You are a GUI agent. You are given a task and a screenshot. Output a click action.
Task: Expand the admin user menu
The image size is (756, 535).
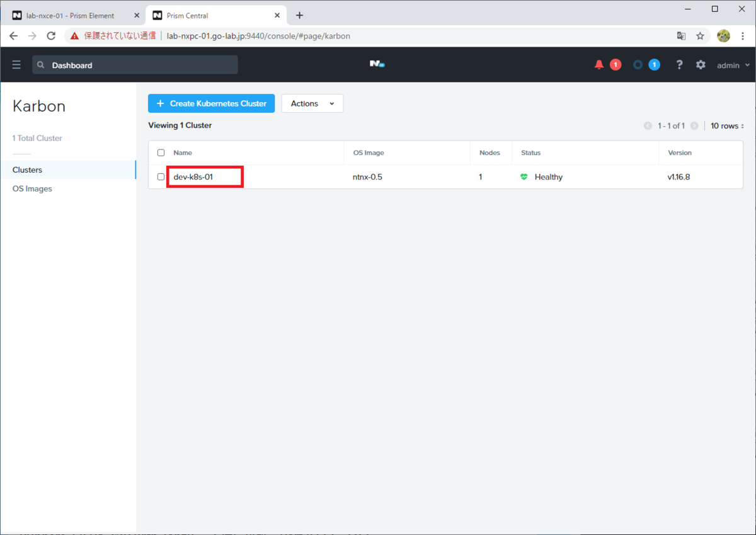pyautogui.click(x=734, y=65)
